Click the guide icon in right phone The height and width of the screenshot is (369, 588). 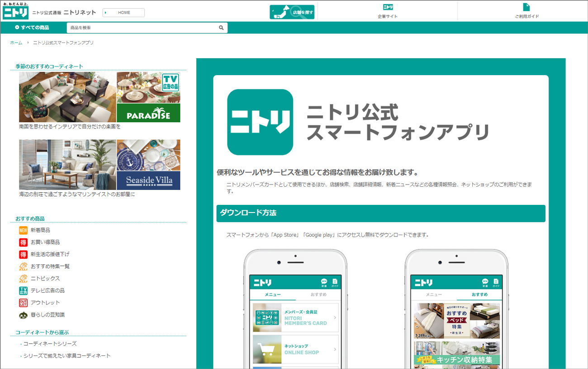[x=496, y=283]
